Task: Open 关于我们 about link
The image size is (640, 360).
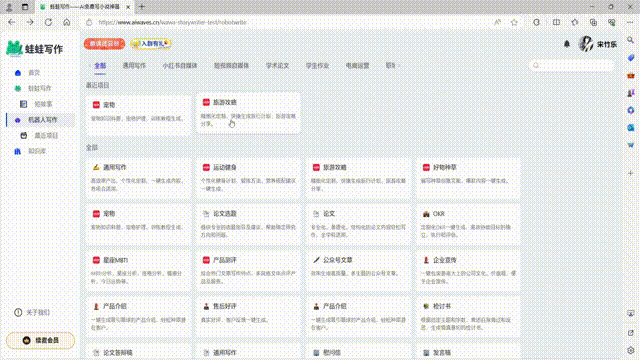Action: pyautogui.click(x=32, y=312)
